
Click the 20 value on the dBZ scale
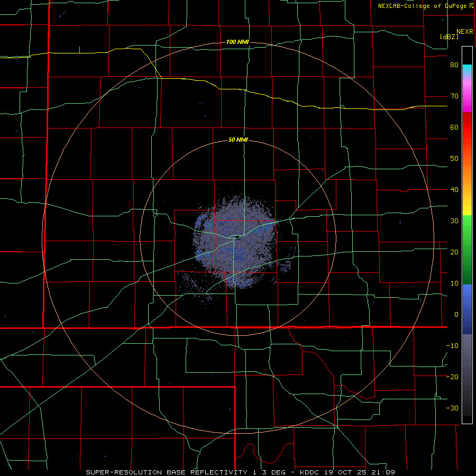point(454,253)
